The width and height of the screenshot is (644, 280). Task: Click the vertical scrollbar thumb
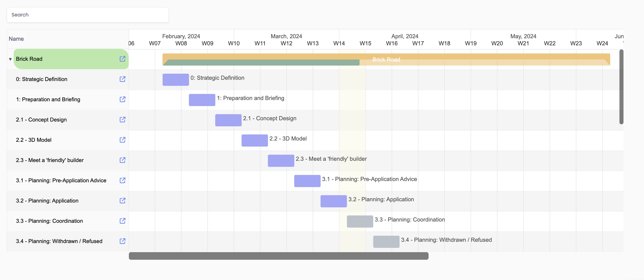coord(621,87)
